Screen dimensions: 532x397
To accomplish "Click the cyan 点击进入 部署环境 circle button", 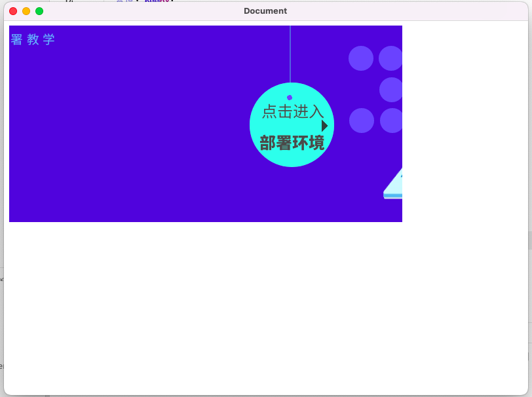I will point(292,124).
